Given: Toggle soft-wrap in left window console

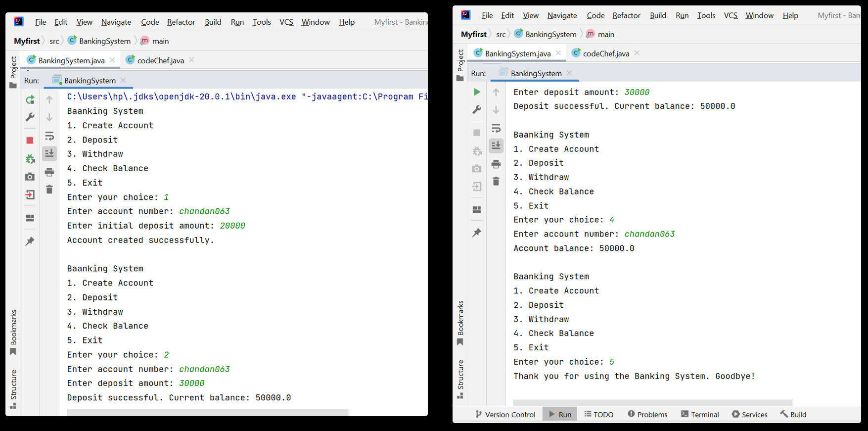Looking at the screenshot, I should tap(49, 136).
